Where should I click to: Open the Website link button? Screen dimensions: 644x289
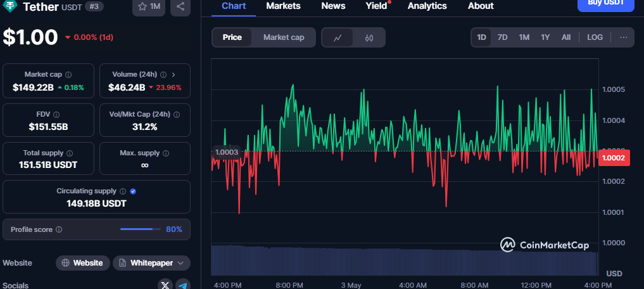(82, 263)
